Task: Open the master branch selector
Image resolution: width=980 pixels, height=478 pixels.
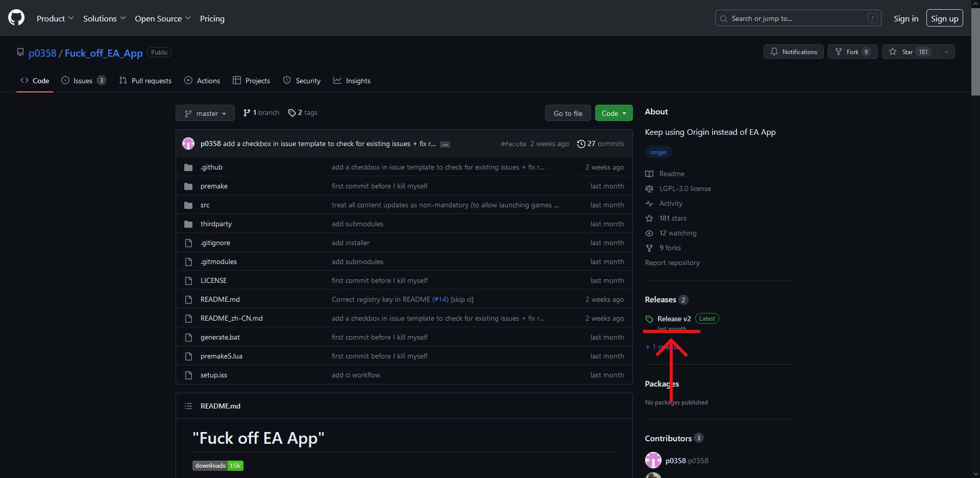Action: pyautogui.click(x=205, y=113)
